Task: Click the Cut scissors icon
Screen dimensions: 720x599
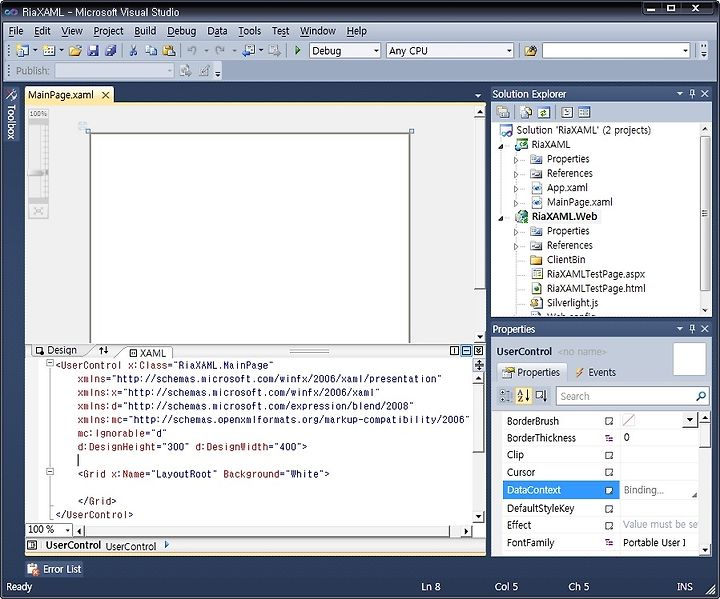Action: [133, 51]
